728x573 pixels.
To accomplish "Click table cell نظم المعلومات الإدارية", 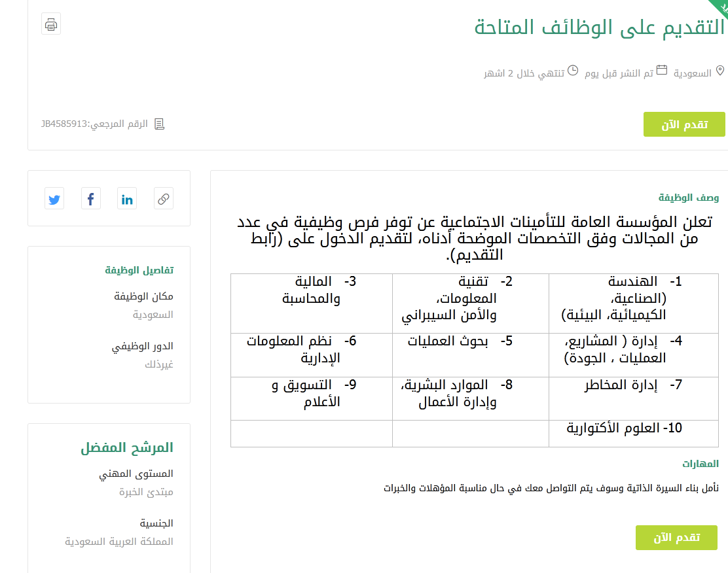I will coord(312,355).
